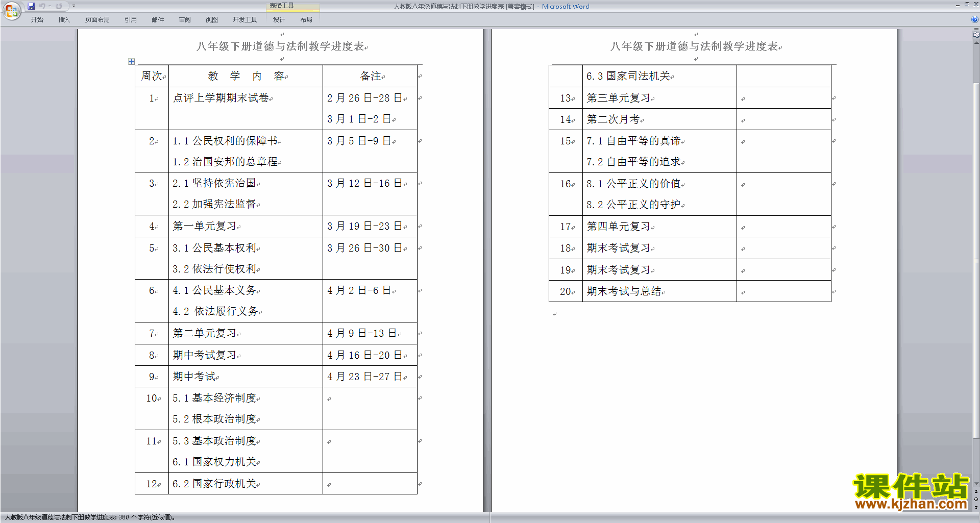Click the status bar character count text
Viewport: 980px width, 523px height.
[90, 517]
